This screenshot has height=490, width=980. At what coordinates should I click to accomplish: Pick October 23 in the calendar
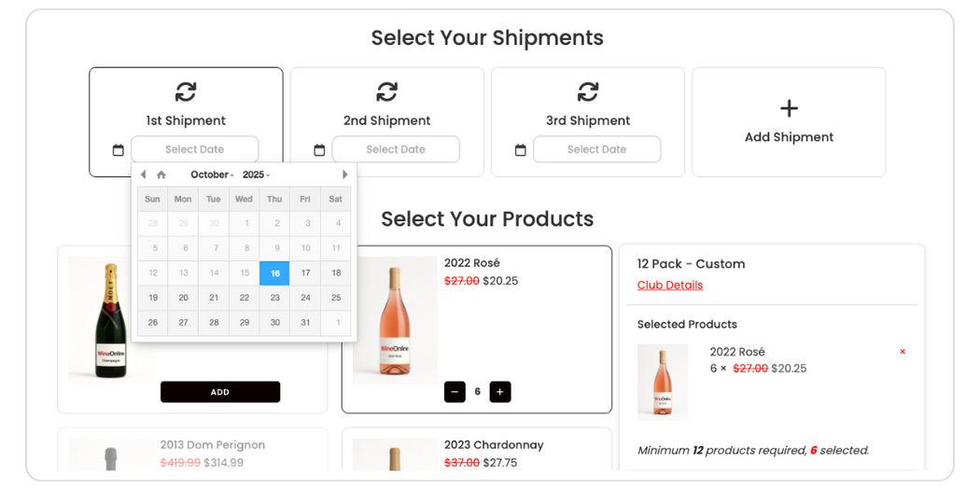click(x=274, y=298)
